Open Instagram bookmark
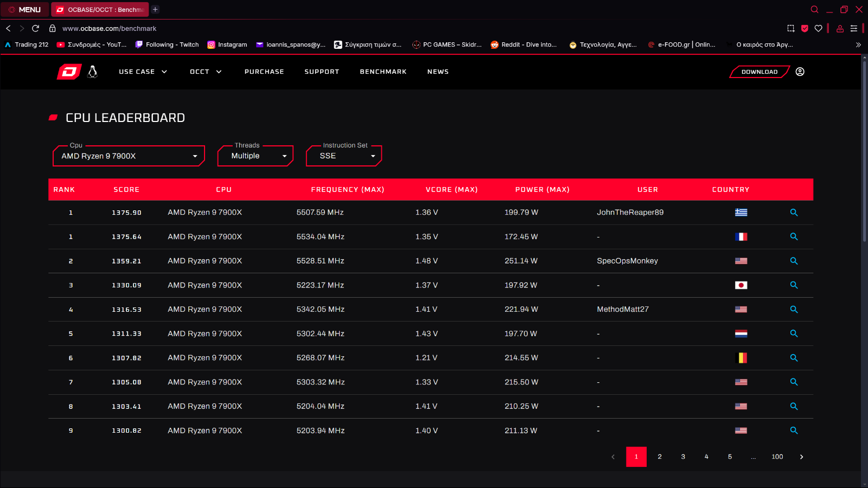 pyautogui.click(x=227, y=44)
